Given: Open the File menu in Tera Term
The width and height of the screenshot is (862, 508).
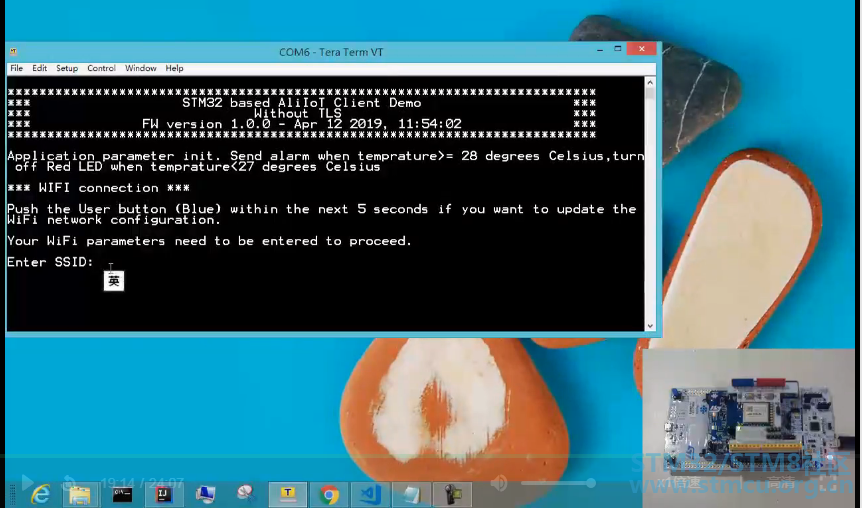Looking at the screenshot, I should coord(16,68).
